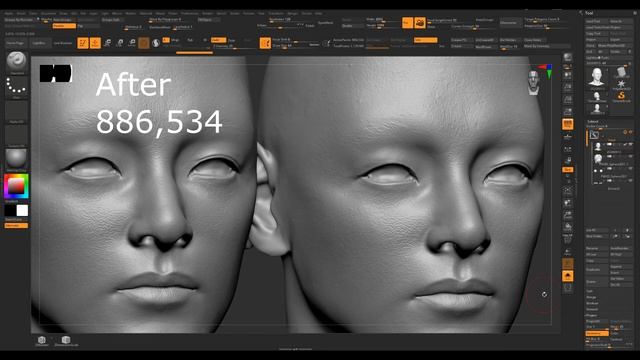Click the orange Dynamic icon left of Focal Shift
The width and height of the screenshot is (640, 360).
tap(265, 43)
